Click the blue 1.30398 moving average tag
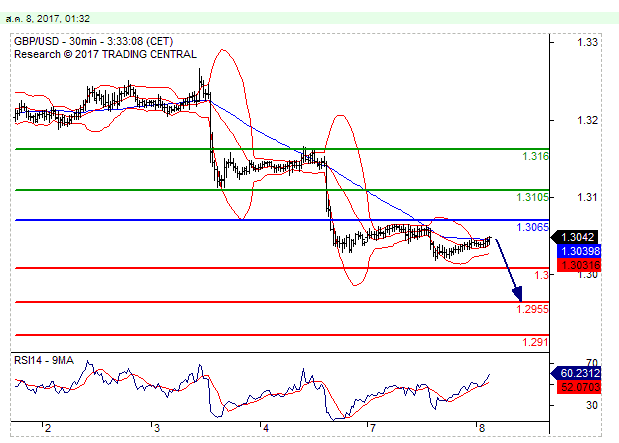This screenshot has height=443, width=619. (579, 251)
